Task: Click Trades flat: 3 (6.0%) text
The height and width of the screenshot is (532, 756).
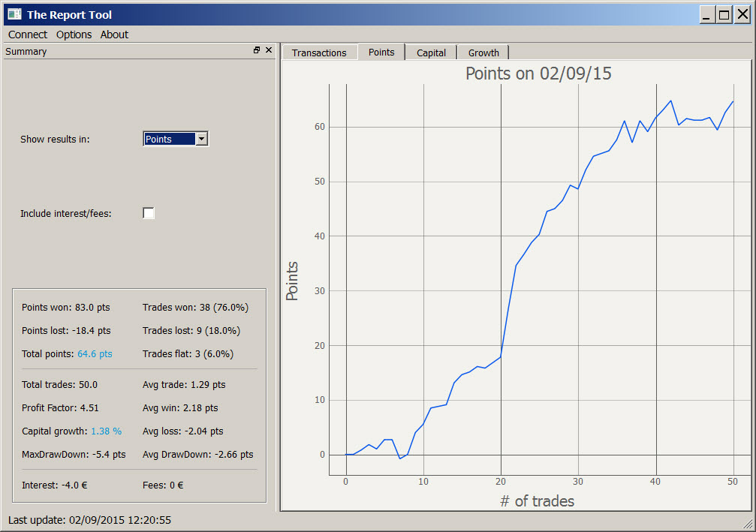Action: [x=188, y=353]
